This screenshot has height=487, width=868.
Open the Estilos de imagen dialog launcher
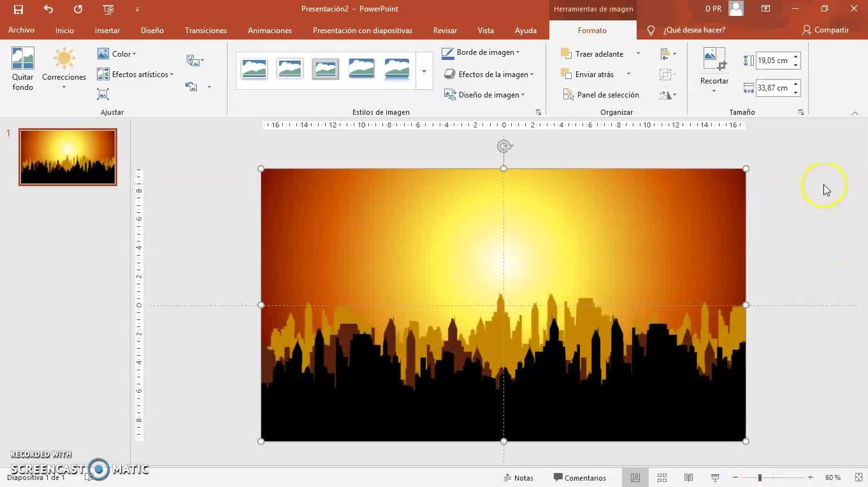[539, 112]
